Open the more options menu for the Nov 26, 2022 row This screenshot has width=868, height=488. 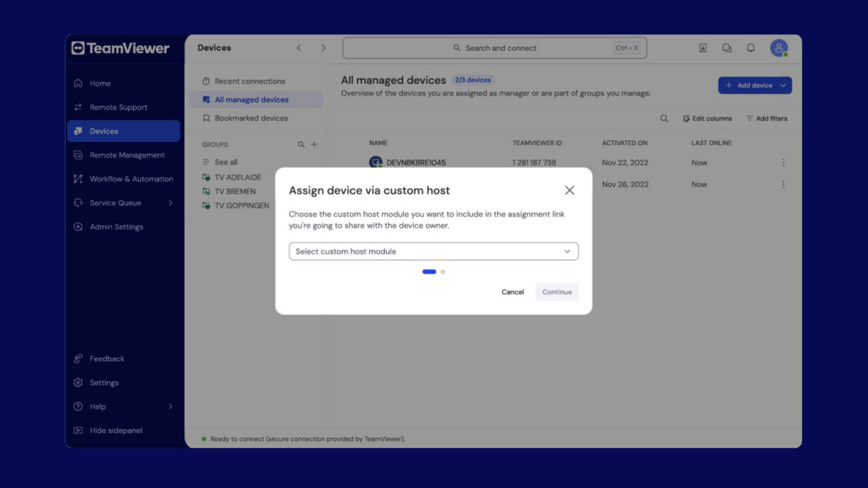pyautogui.click(x=783, y=184)
